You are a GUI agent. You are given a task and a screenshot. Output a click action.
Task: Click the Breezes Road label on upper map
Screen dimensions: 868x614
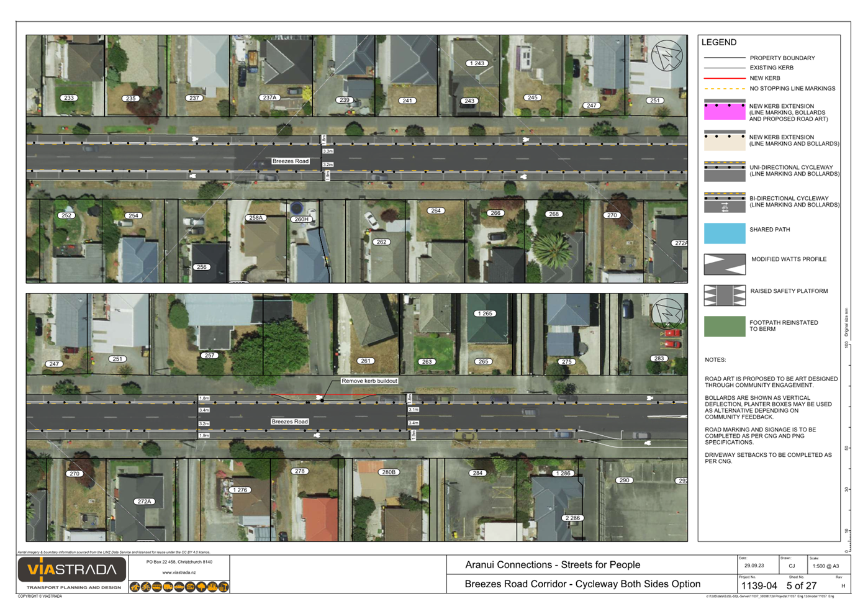pyautogui.click(x=290, y=161)
